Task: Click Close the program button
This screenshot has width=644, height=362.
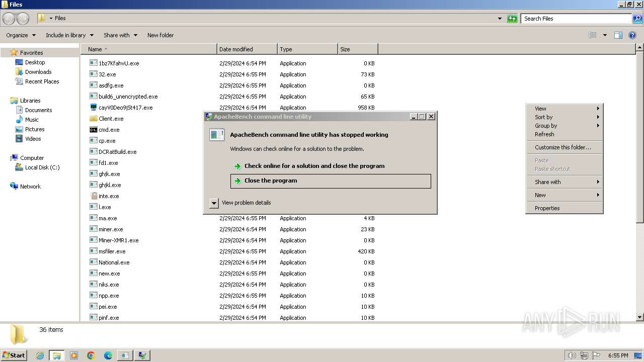Action: [x=331, y=181]
